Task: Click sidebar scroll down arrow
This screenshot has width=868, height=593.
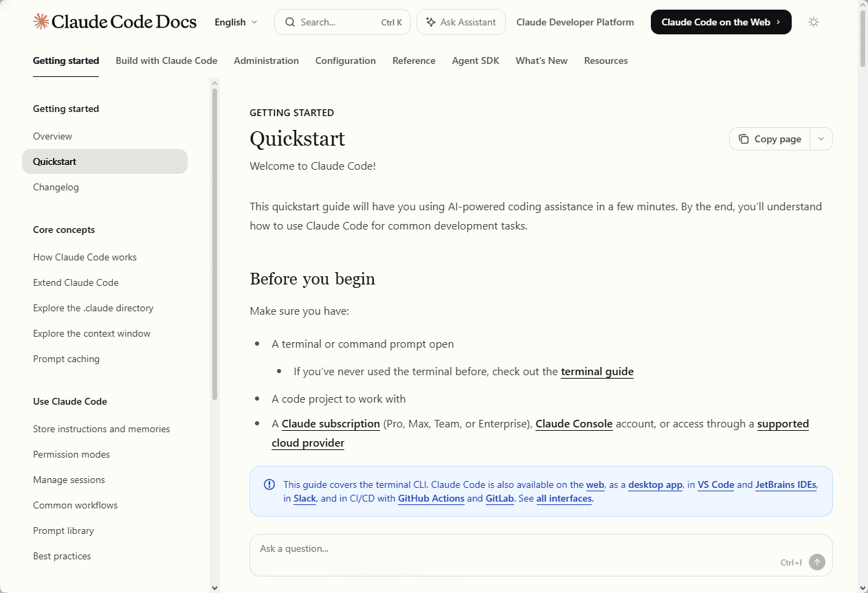Action: pos(214,588)
